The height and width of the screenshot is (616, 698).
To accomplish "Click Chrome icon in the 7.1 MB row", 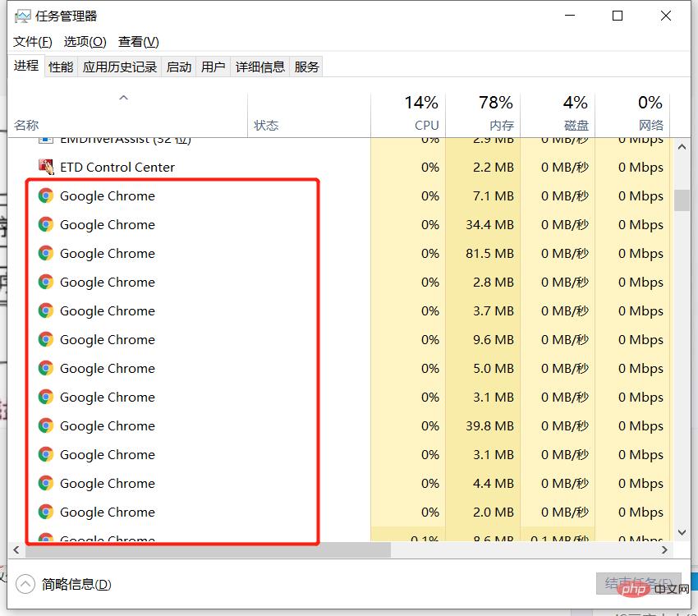I will [46, 195].
